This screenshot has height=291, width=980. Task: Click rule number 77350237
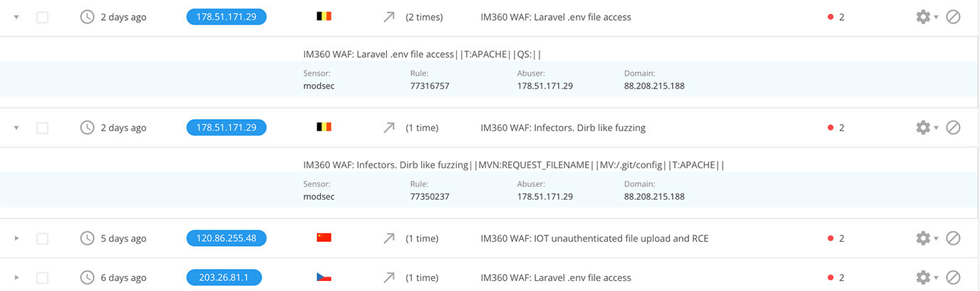(x=429, y=196)
